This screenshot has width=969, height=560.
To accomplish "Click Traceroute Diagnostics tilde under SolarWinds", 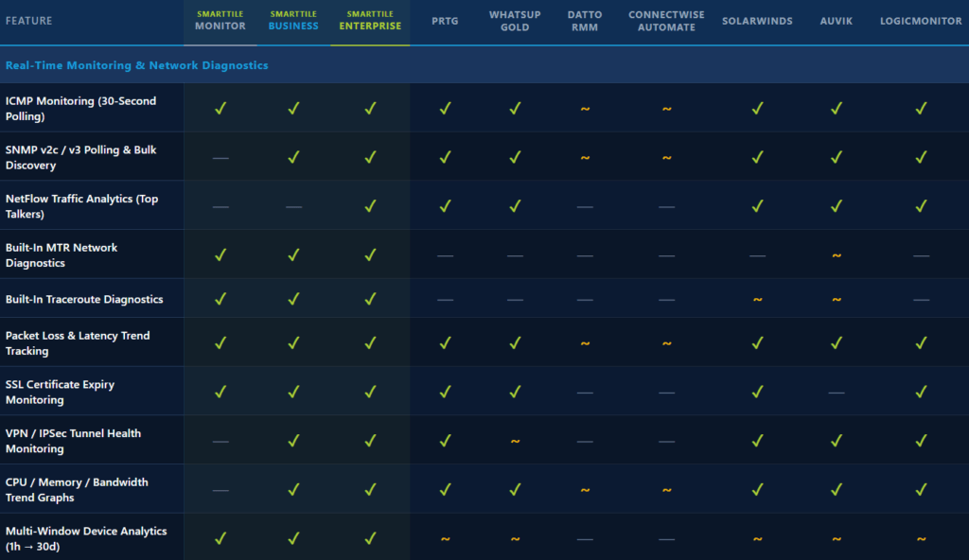I will pos(757,300).
